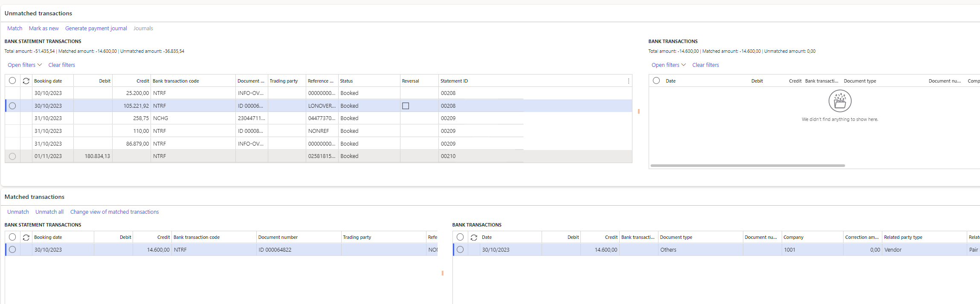
Task: Select all matched bank transactions
Action: click(460, 237)
